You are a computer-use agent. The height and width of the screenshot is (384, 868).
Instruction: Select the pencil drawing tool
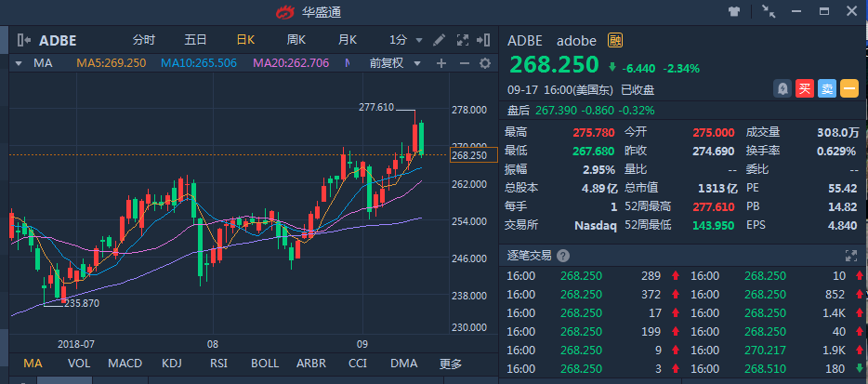(x=439, y=40)
